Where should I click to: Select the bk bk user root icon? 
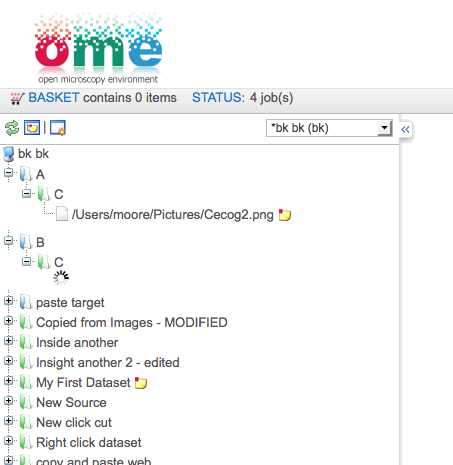[x=9, y=154]
